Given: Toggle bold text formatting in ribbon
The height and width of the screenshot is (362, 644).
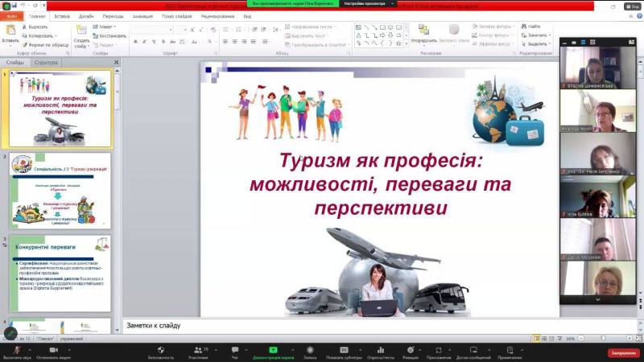Looking at the screenshot, I should click(134, 41).
